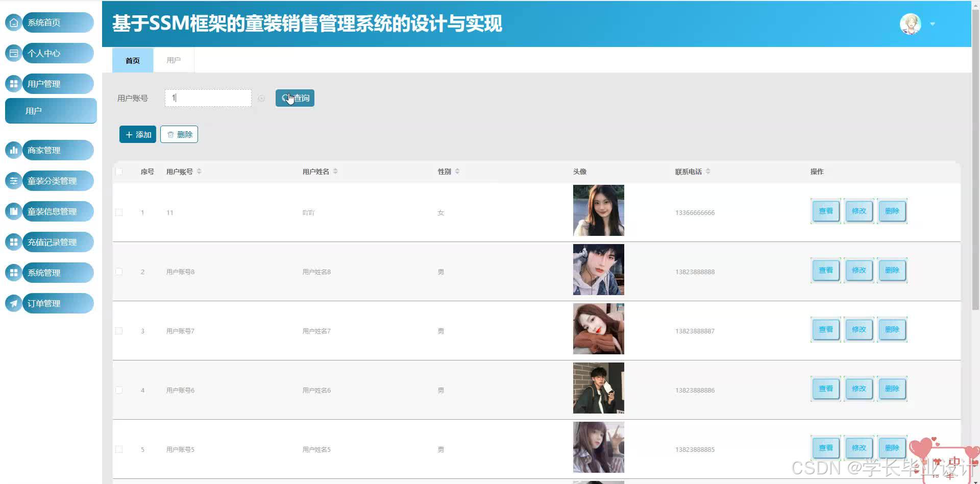Open the dropdown arrow beside the avatar
The height and width of the screenshot is (484, 980).
point(933,24)
